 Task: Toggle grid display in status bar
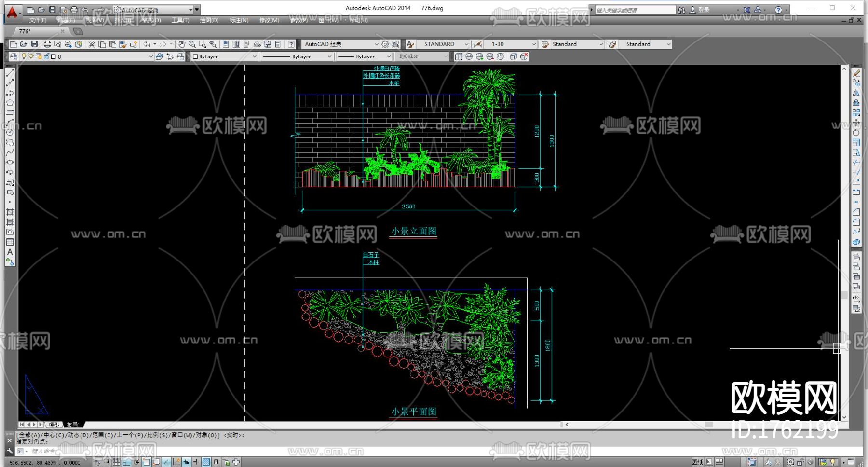pyautogui.click(x=116, y=462)
